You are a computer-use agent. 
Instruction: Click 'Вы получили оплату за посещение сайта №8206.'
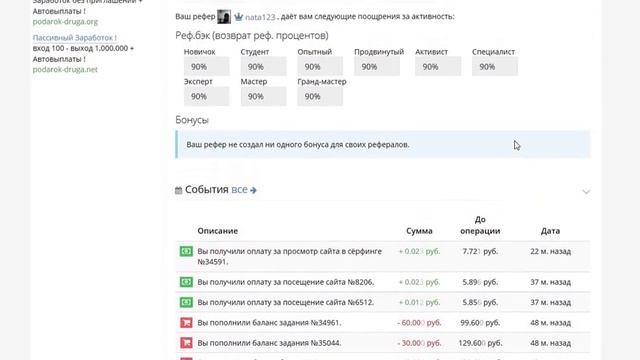(286, 282)
